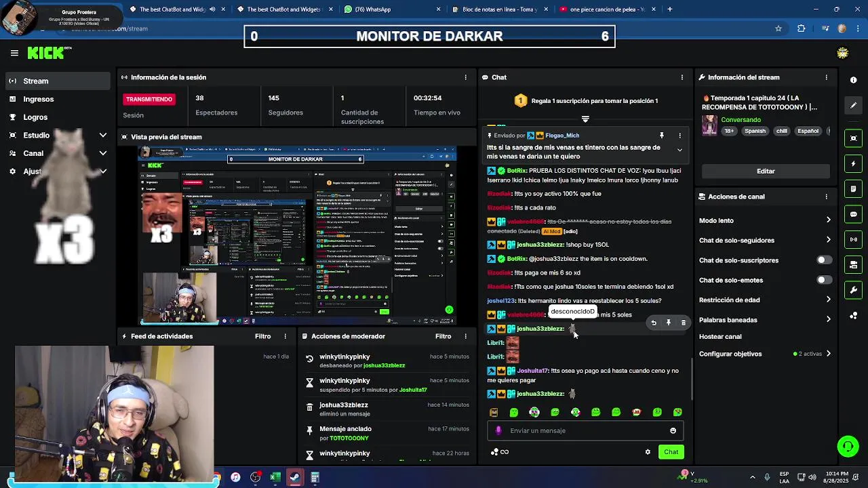Click the purple microphone icon in message box

(x=498, y=430)
